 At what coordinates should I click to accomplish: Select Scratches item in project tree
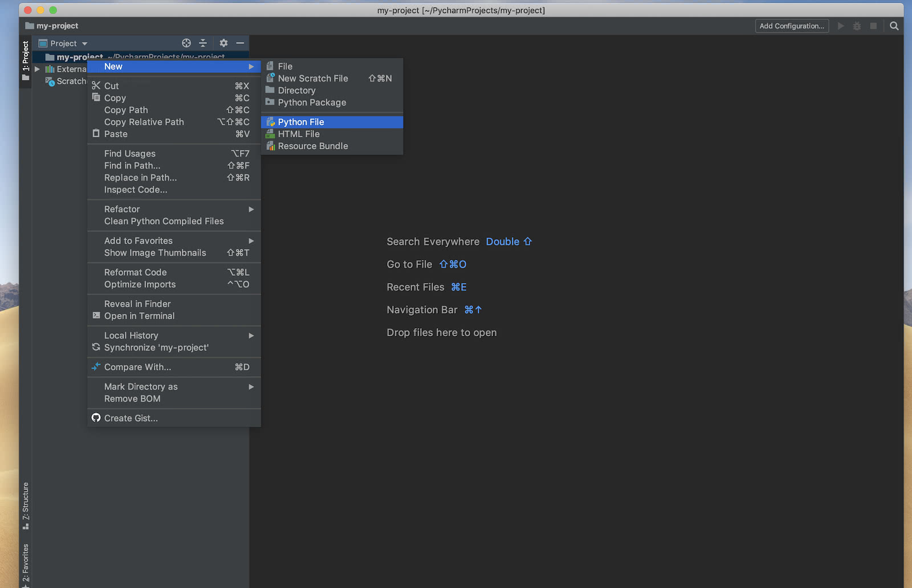(x=71, y=81)
